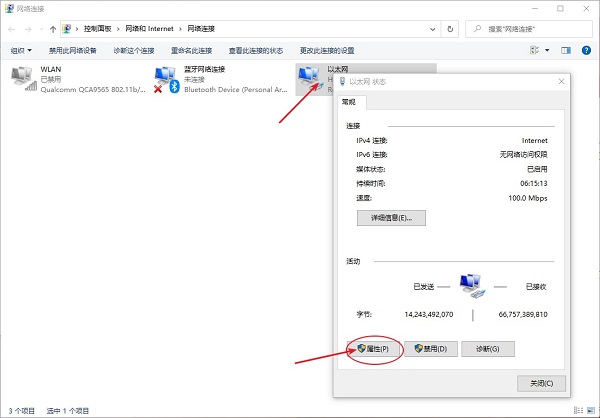Refresh the network connections list
The height and width of the screenshot is (418, 600).
pyautogui.click(x=450, y=29)
